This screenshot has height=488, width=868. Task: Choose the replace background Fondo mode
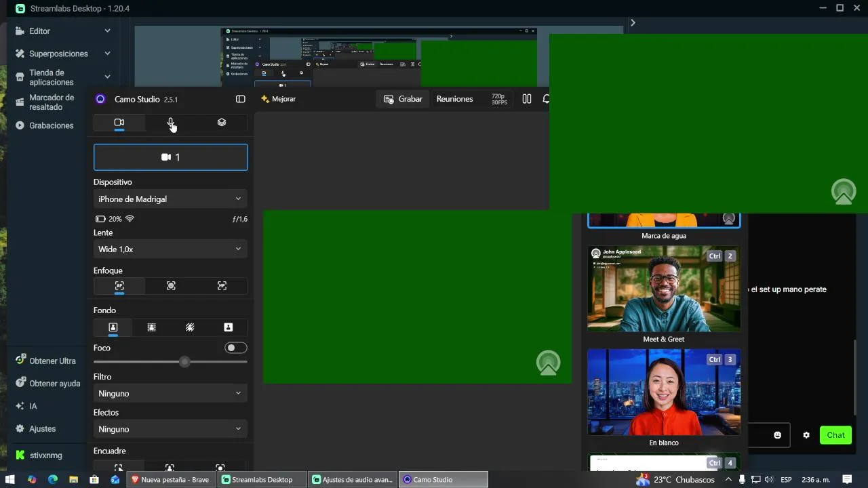pos(229,327)
